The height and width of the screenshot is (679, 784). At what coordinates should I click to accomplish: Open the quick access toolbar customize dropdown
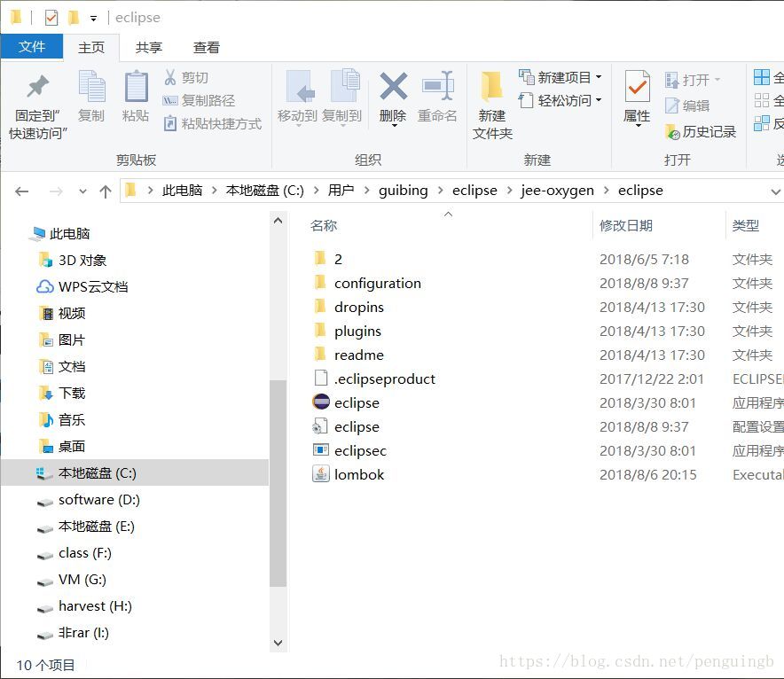pyautogui.click(x=93, y=19)
